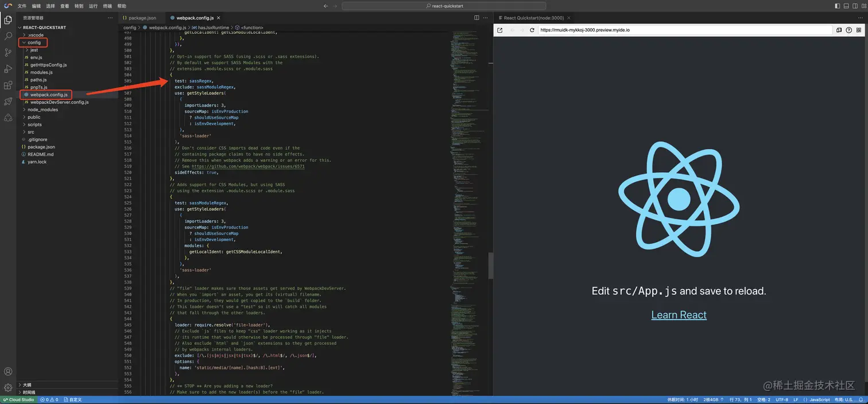The width and height of the screenshot is (868, 404).
Task: Open preview help icon
Action: tap(849, 30)
